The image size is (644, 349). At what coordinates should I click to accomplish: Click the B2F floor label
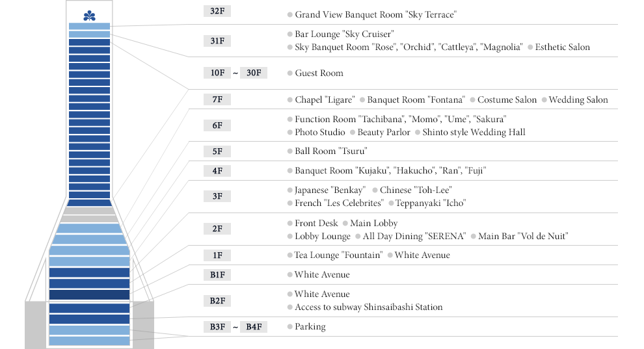(217, 301)
